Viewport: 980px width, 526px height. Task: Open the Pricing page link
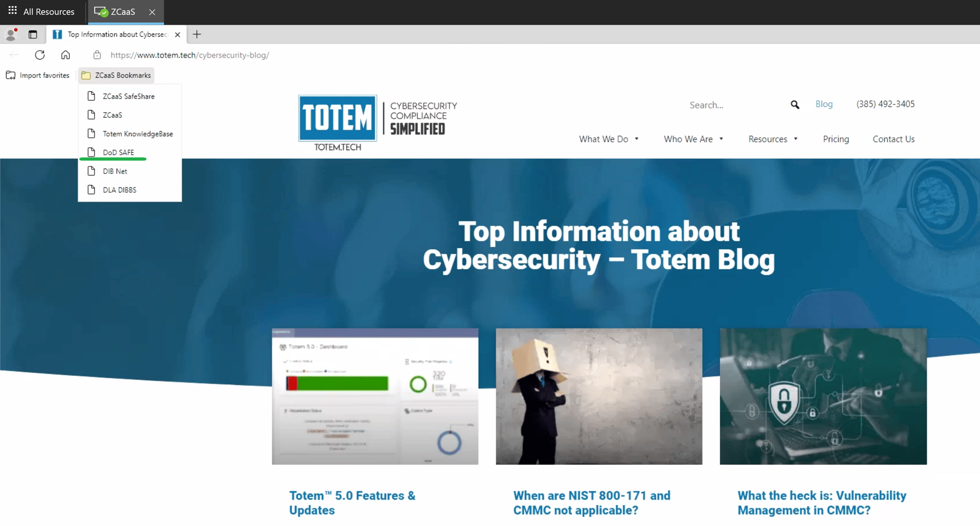tap(836, 139)
